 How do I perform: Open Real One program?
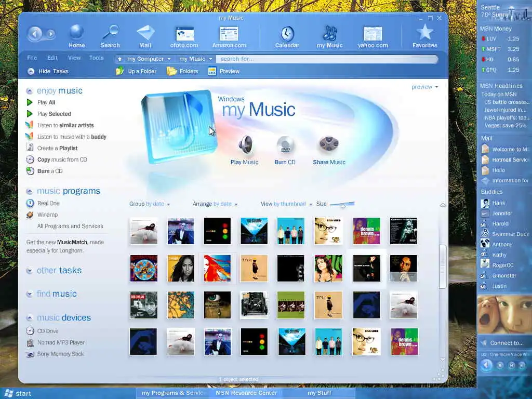point(48,203)
